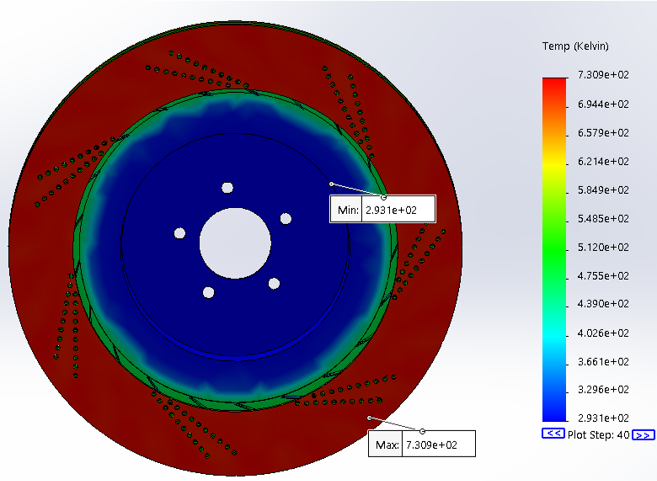Click legend value 5.485e+02
The width and height of the screenshot is (657, 481).
click(603, 218)
